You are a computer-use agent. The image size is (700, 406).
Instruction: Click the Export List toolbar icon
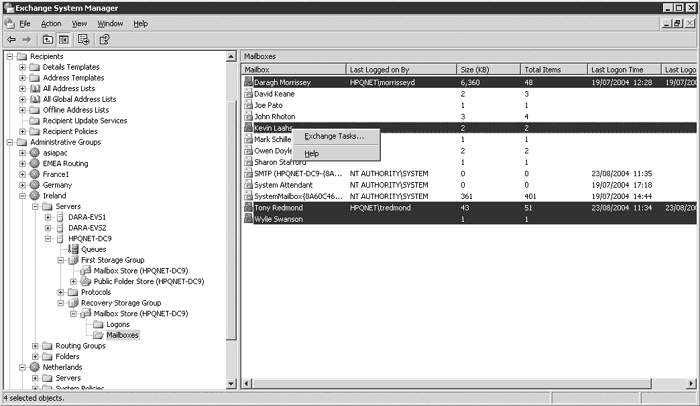pos(83,39)
